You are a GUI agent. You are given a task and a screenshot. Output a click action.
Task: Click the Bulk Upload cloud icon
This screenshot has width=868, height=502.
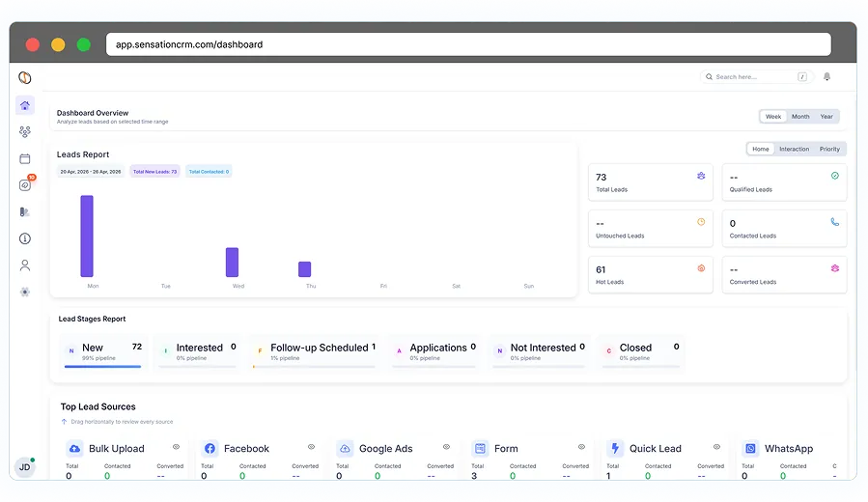(x=74, y=448)
